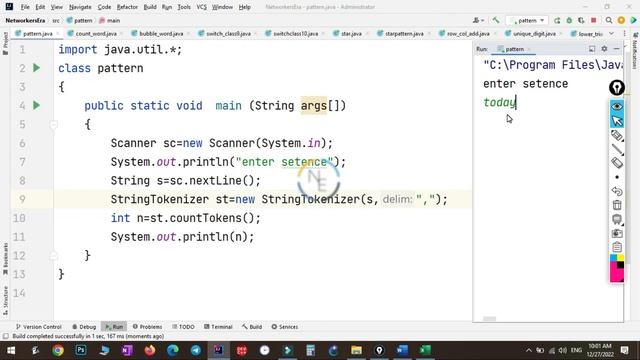
Task: Open the annotation clipboard icon
Action: pos(617,247)
